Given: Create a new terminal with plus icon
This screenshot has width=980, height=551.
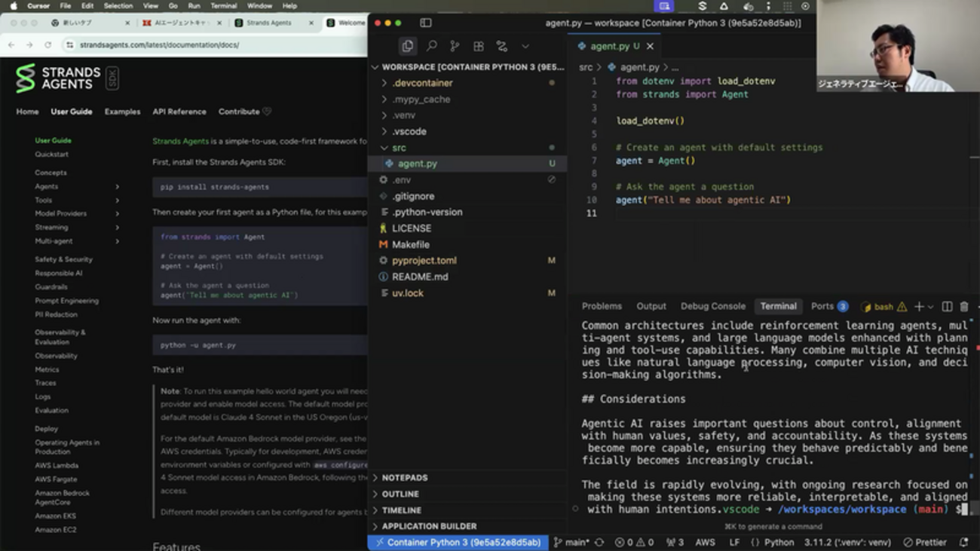Looking at the screenshot, I should coord(919,307).
